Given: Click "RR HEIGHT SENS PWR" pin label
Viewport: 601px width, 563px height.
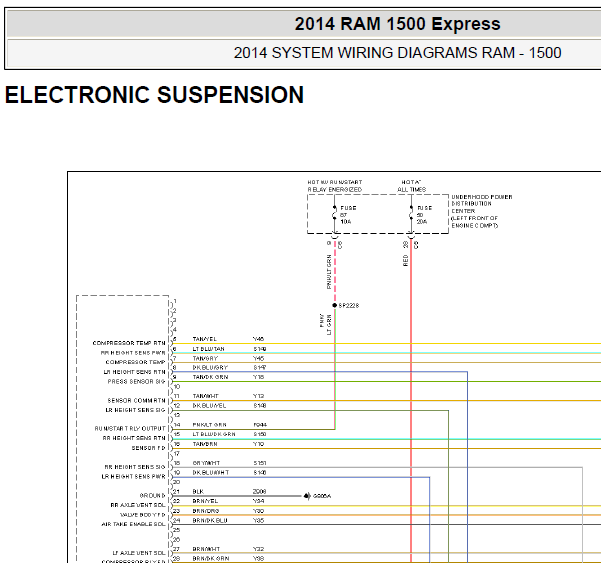Looking at the screenshot, I should point(133,353).
